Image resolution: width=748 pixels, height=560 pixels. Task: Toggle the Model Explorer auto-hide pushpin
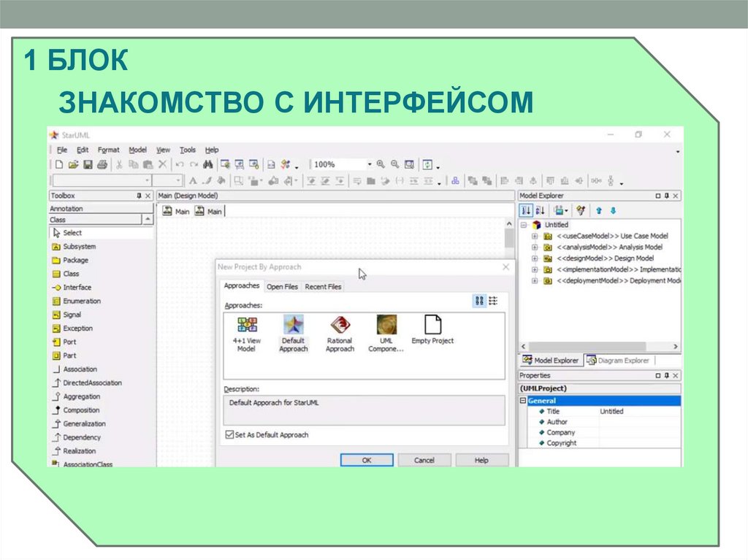click(667, 196)
